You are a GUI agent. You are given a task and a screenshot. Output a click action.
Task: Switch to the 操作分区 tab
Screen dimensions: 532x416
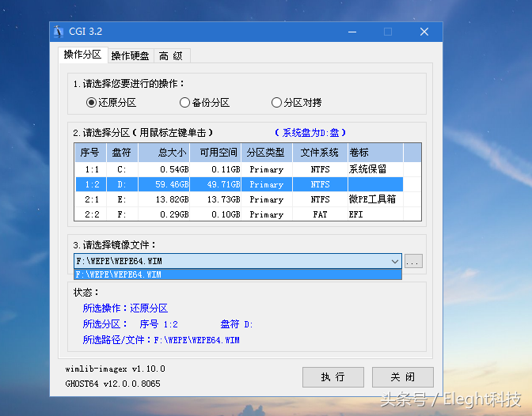pos(82,55)
